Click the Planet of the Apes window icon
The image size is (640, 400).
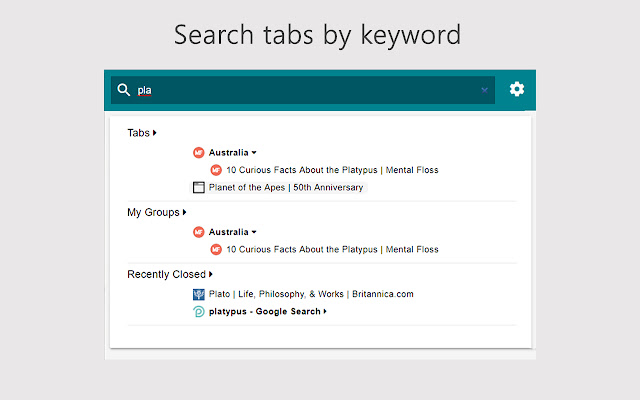click(199, 187)
